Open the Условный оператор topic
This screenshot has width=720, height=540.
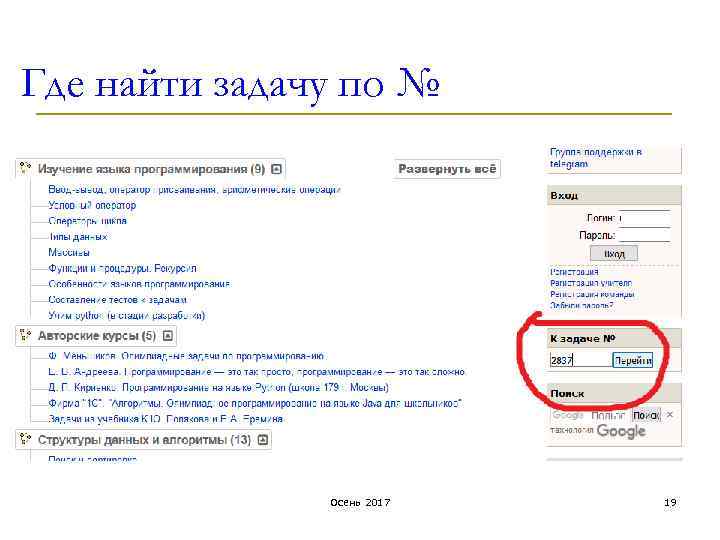(92, 205)
